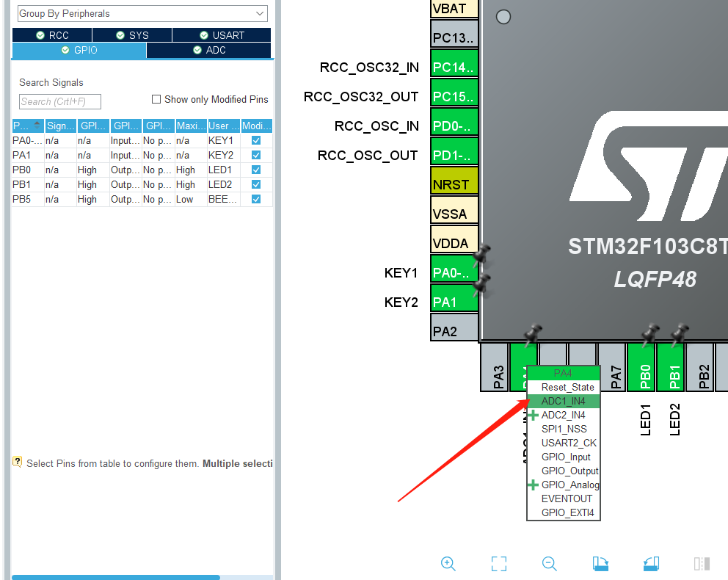Toggle Show only Modified Pins checkbox

[156, 99]
